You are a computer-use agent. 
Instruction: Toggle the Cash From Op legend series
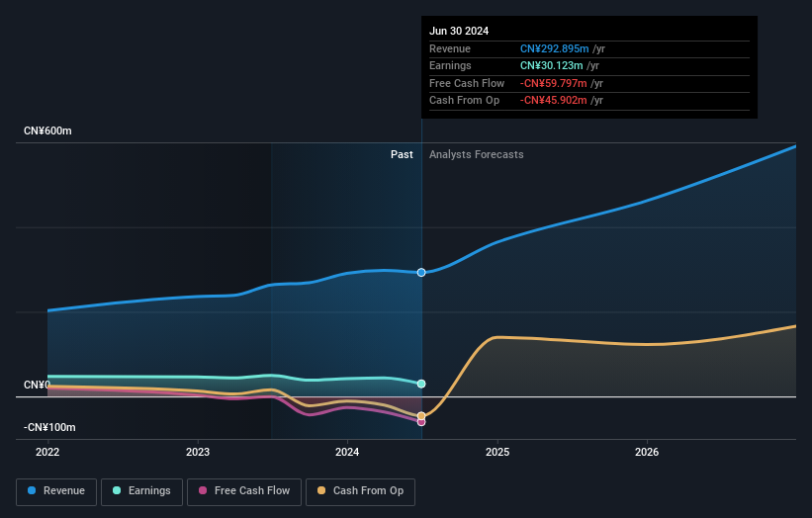(x=360, y=491)
